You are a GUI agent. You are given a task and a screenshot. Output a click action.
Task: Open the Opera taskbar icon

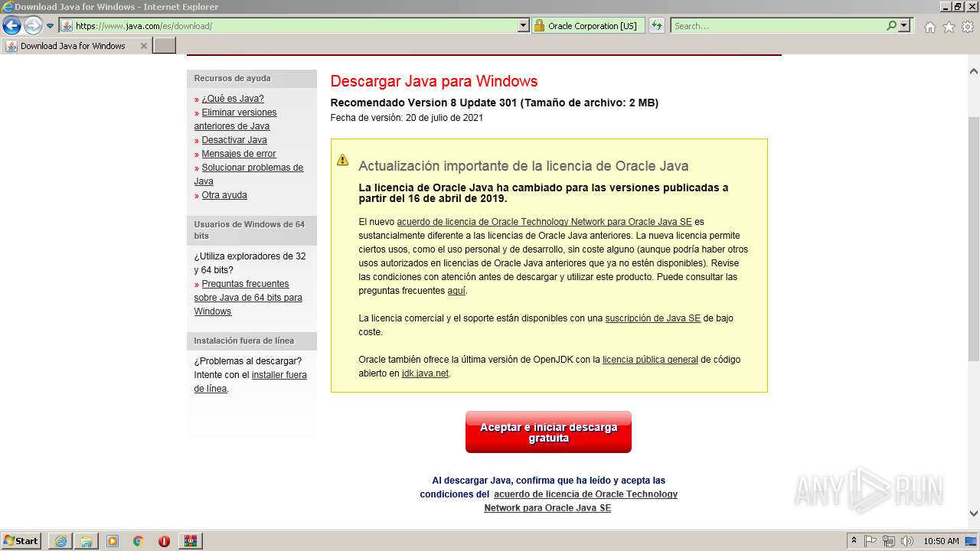pos(164,541)
